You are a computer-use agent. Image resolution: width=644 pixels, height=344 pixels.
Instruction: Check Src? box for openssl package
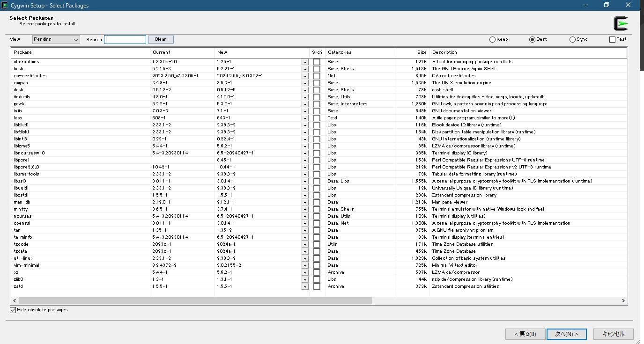317,223
